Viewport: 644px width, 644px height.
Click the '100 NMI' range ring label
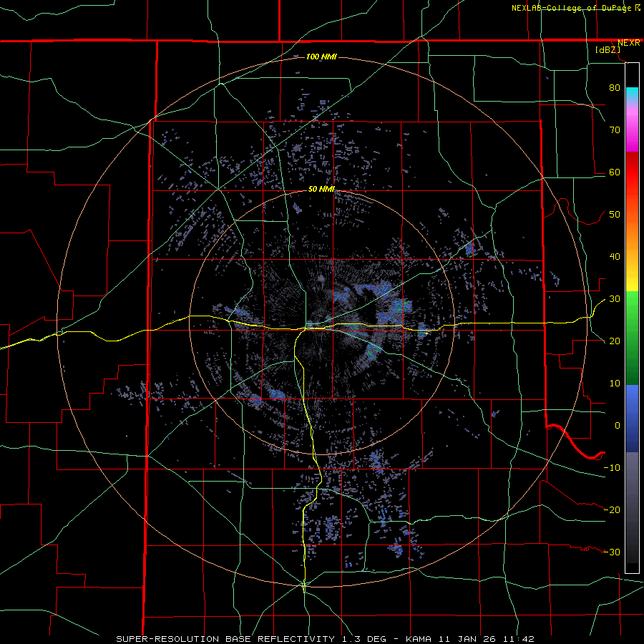click(x=321, y=57)
